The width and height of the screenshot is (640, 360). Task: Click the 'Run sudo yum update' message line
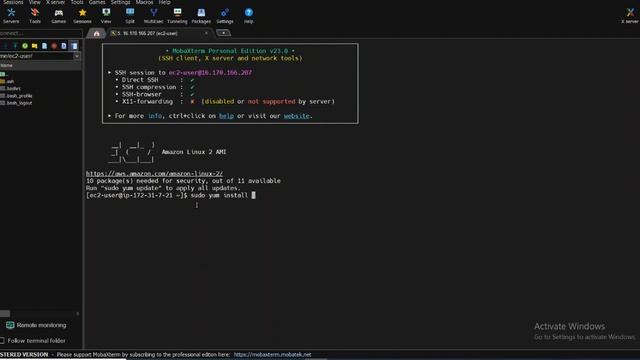pos(163,188)
